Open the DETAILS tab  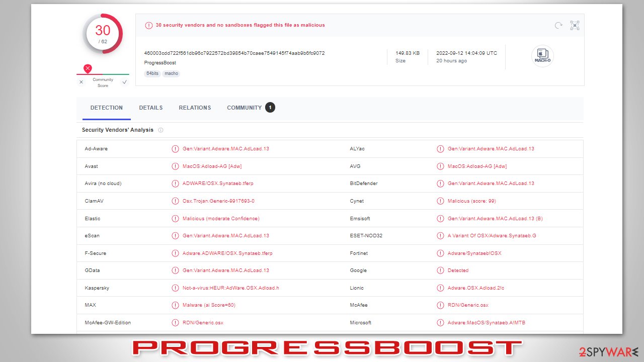coord(151,108)
